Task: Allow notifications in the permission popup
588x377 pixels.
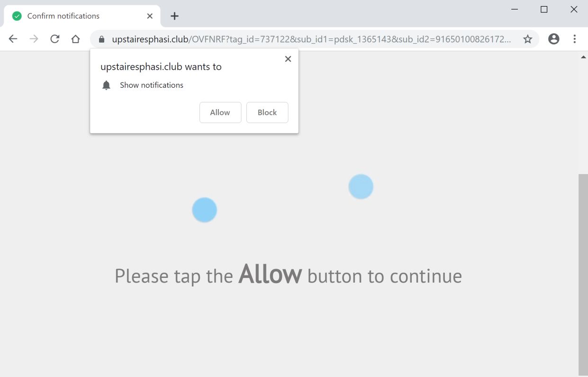Action: 220,112
